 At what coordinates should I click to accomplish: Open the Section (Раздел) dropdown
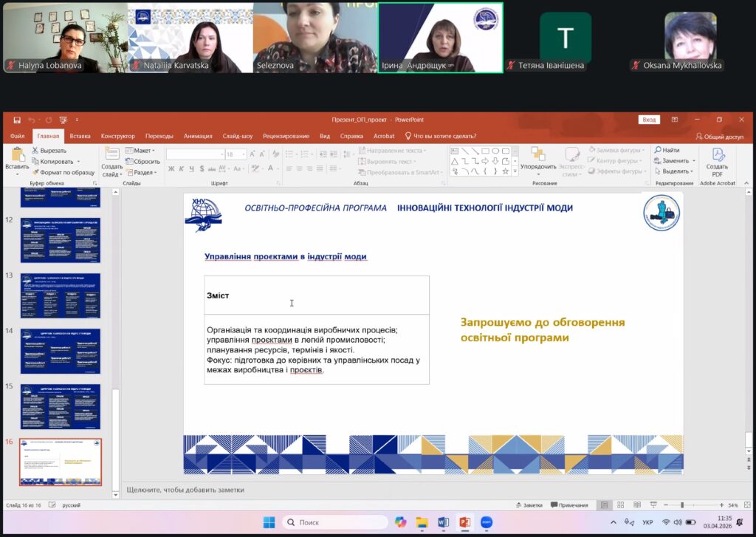tap(142, 172)
